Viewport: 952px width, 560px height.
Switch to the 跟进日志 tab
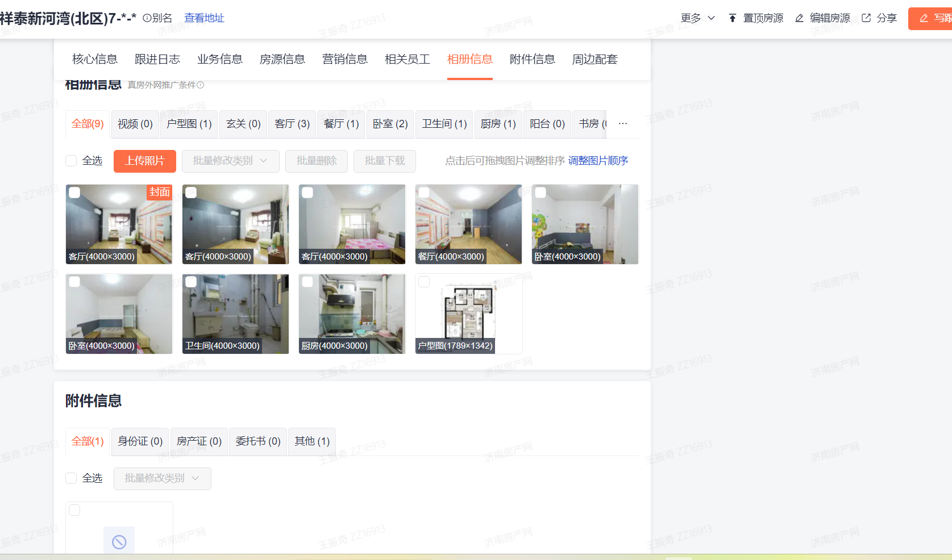157,59
